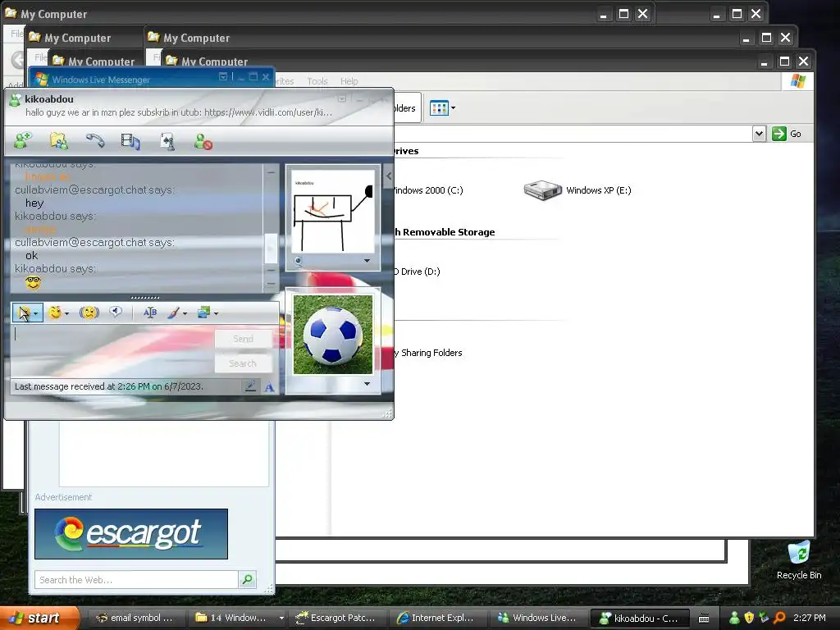Screen dimensions: 840x630
Task: Open the share files icon in chat
Action: [x=59, y=141]
